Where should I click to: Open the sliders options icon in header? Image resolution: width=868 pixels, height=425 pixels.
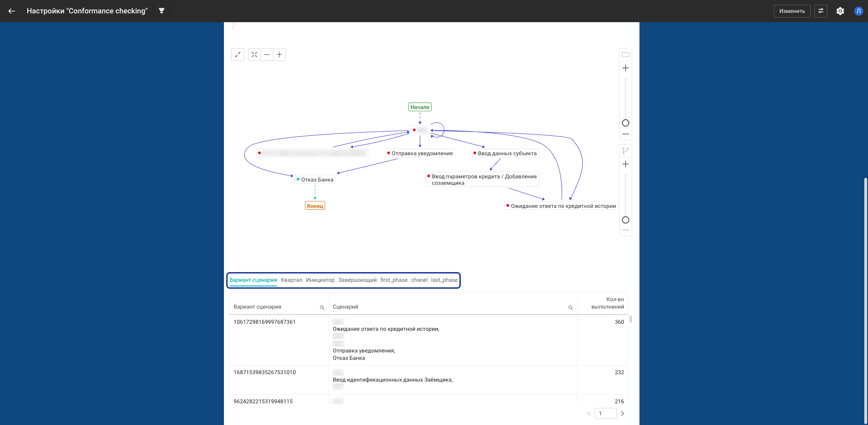821,11
